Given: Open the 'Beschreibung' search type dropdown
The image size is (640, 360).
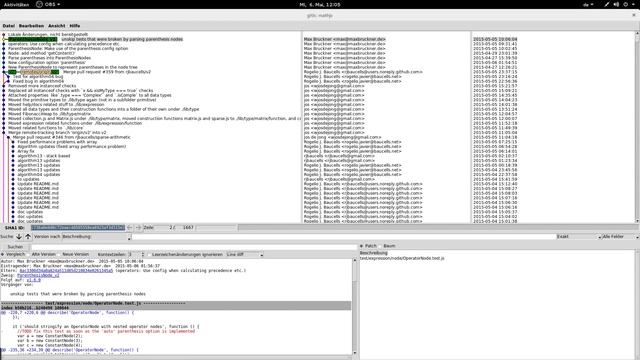Looking at the screenshot, I should (x=96, y=236).
